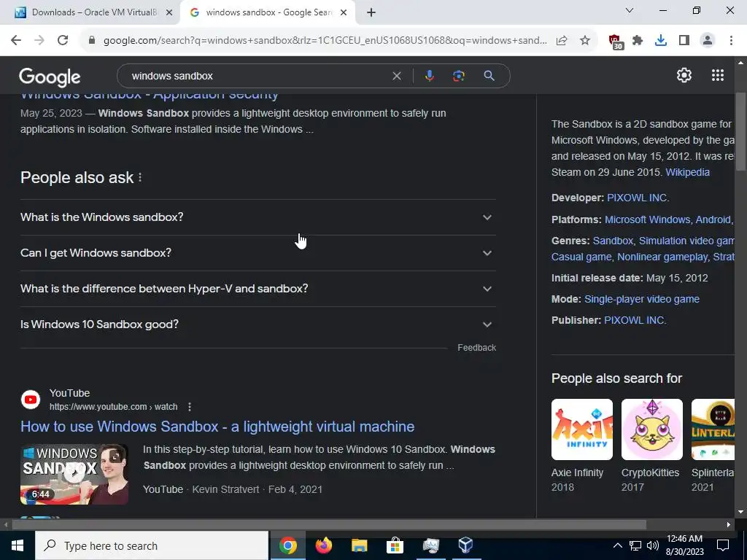
Task: Click the share this page icon
Action: point(562,41)
